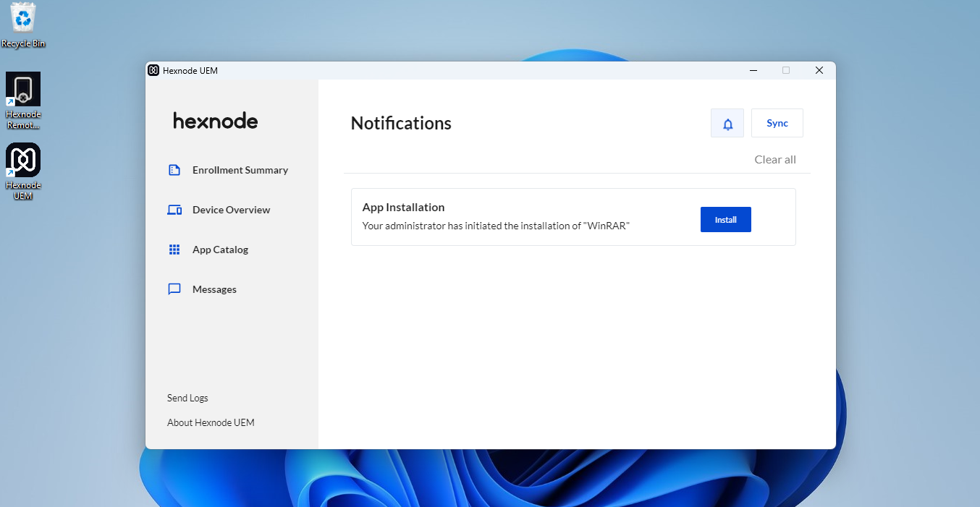Open the Recycle Bin desktop icon
The height and width of the screenshot is (507, 980).
[x=23, y=25]
